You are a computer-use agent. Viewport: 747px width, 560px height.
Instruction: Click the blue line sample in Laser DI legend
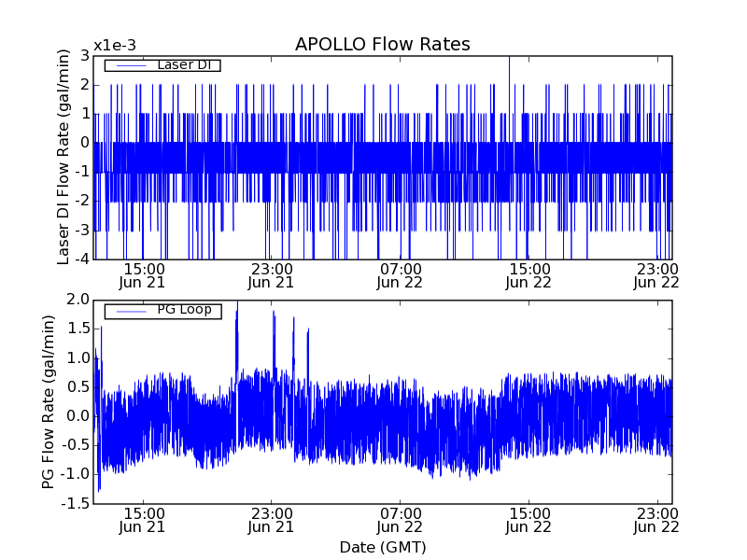[x=131, y=65]
